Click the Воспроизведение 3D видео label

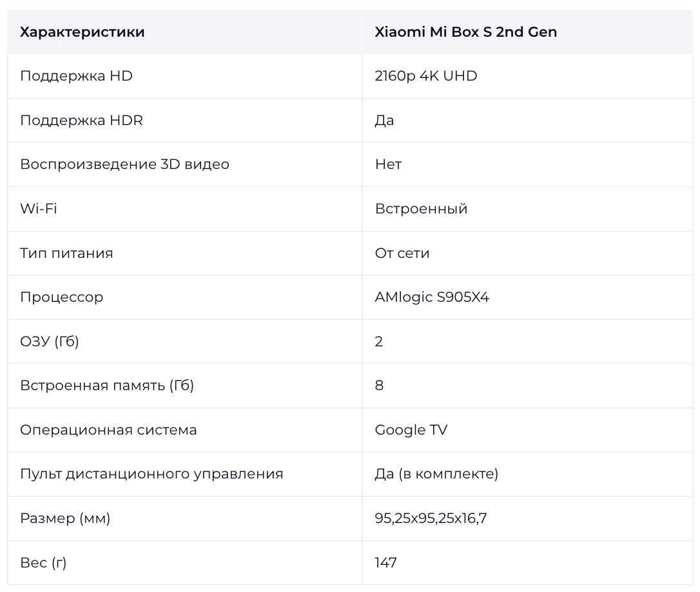pos(124,164)
